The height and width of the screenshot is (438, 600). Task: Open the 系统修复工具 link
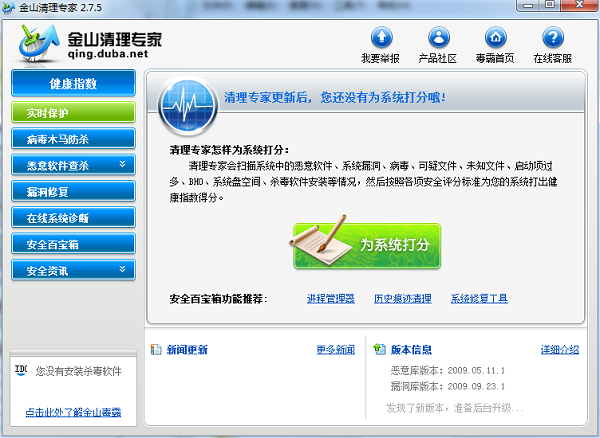pyautogui.click(x=479, y=298)
